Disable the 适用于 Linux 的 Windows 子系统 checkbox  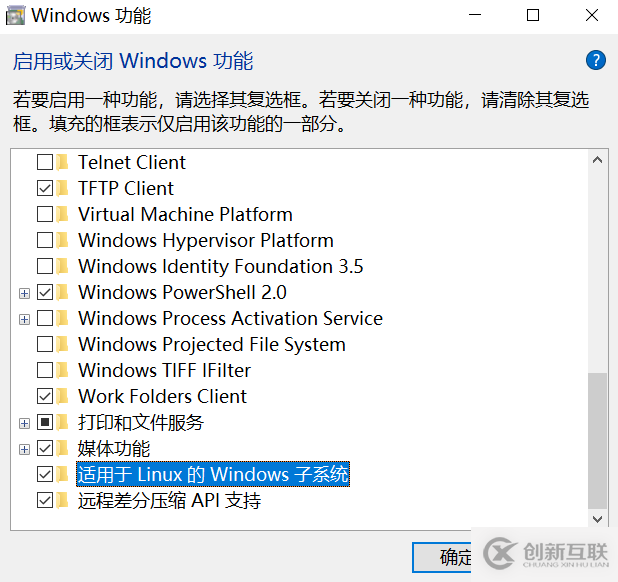click(x=45, y=474)
